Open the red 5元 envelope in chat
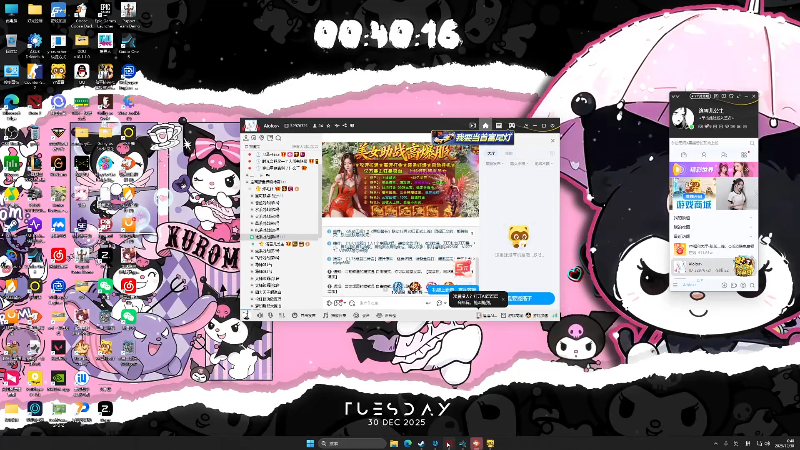Image resolution: width=800 pixels, height=450 pixels. 463,268
